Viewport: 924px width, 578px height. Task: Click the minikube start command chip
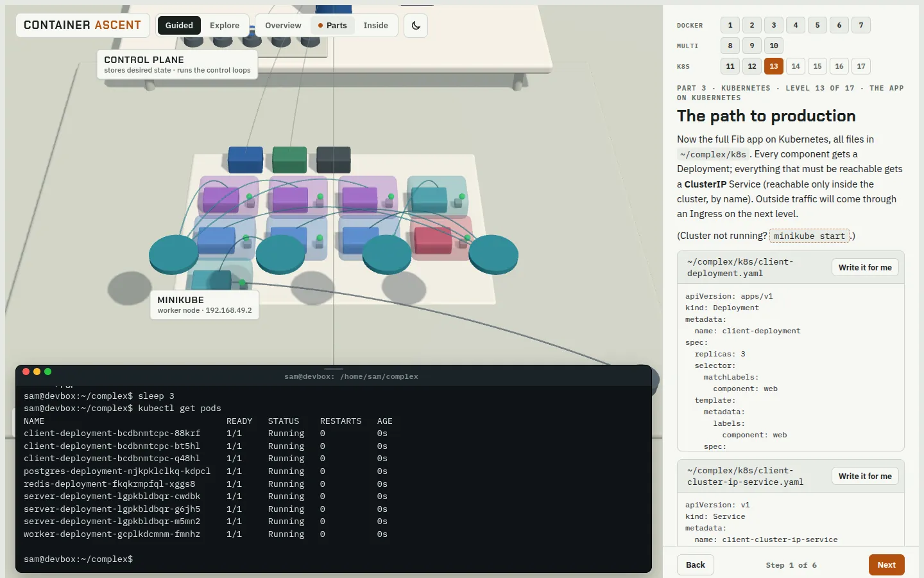[x=809, y=236]
